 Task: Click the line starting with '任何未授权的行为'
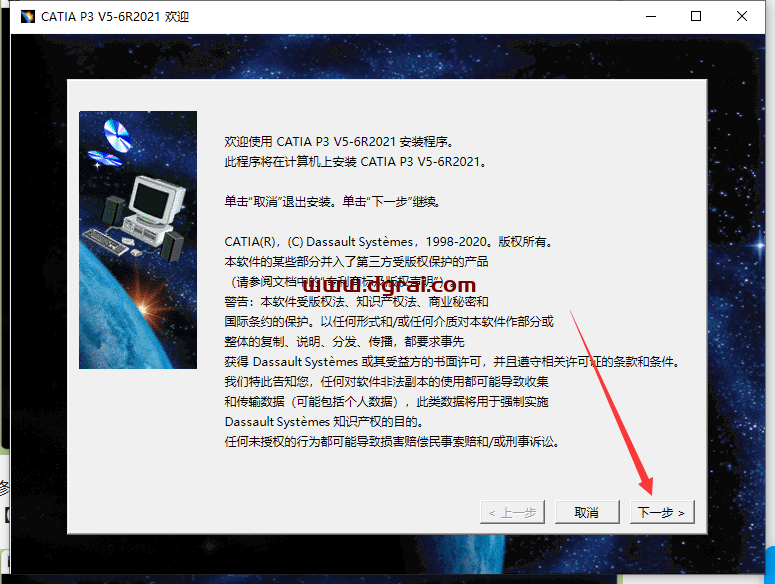392,442
